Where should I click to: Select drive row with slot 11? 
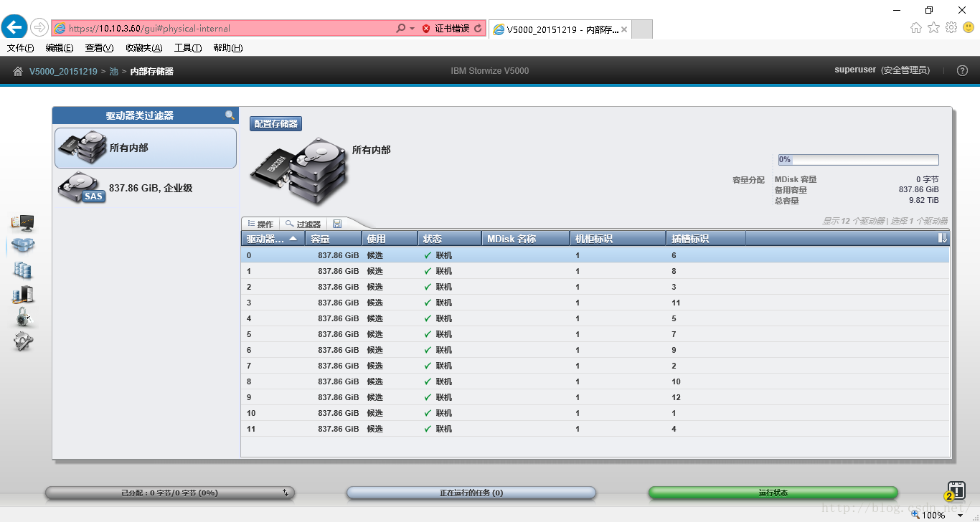(595, 303)
